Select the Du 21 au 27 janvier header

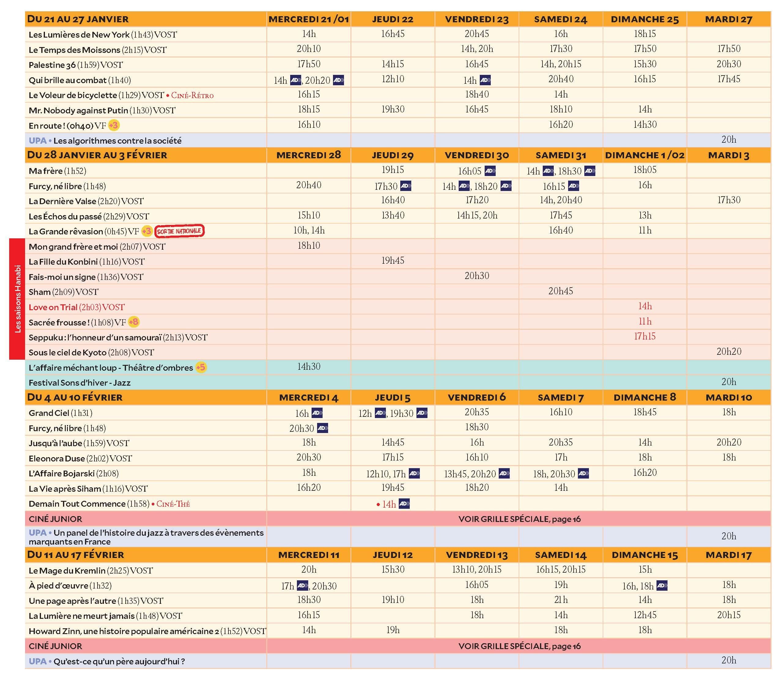point(78,19)
